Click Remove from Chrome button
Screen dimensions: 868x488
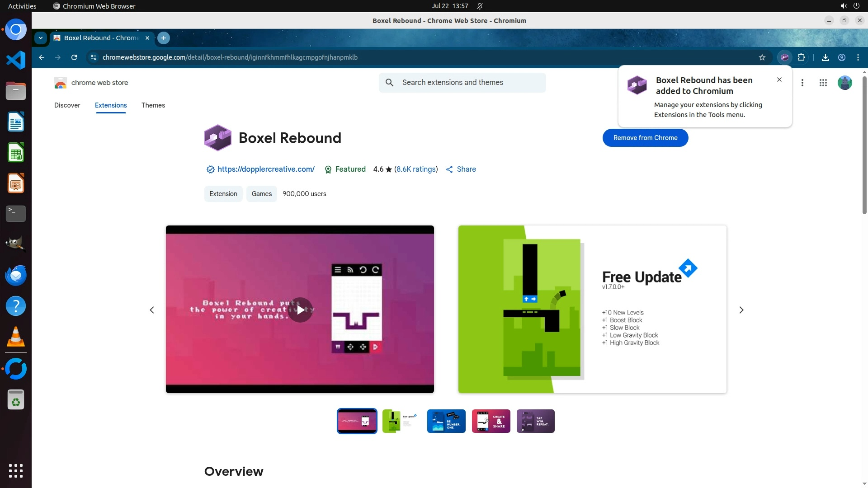pyautogui.click(x=645, y=138)
